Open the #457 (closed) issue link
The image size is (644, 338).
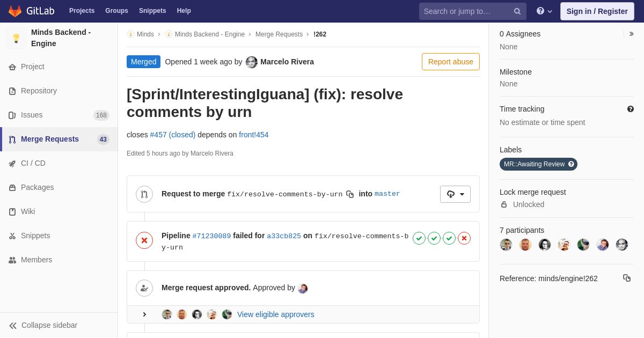pyautogui.click(x=173, y=135)
